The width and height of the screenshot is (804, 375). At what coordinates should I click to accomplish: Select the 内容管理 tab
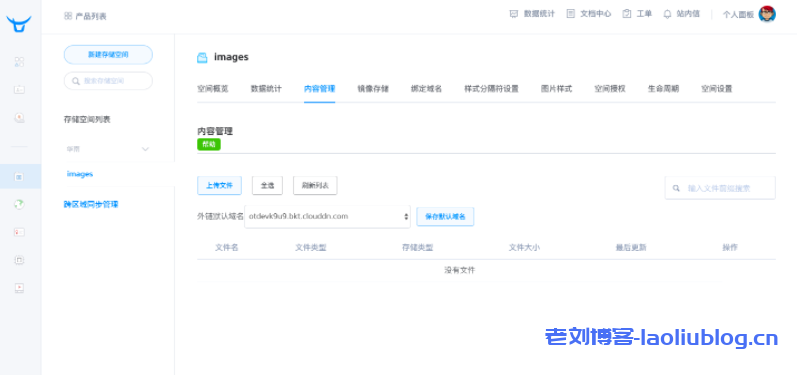[319, 89]
